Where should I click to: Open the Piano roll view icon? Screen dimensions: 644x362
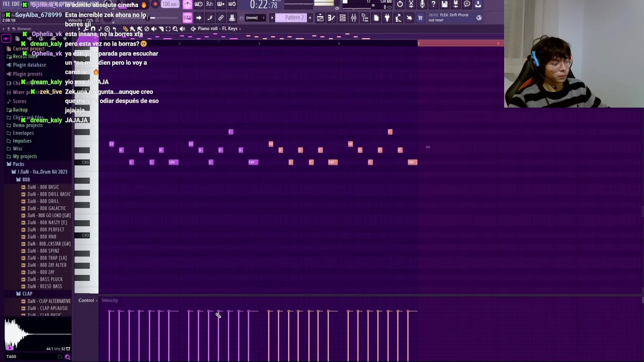point(332,18)
